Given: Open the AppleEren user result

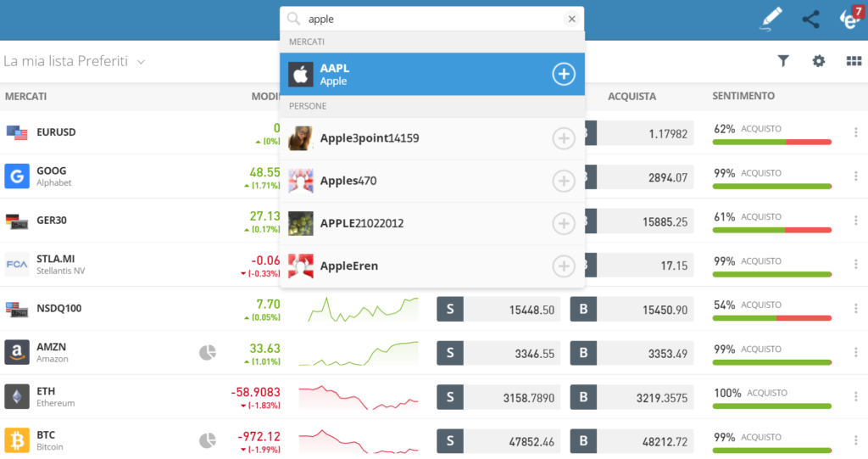Looking at the screenshot, I should 431,266.
